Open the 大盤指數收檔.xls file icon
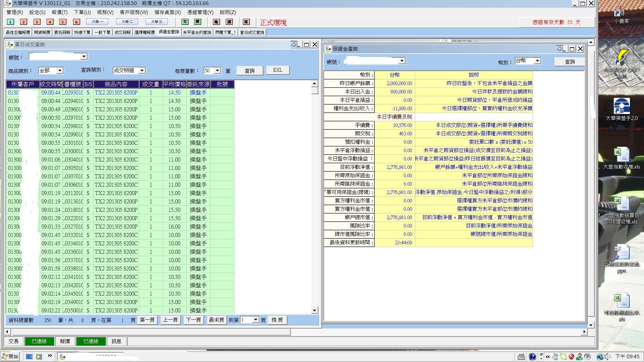This screenshot has height=362, width=644. click(x=622, y=158)
